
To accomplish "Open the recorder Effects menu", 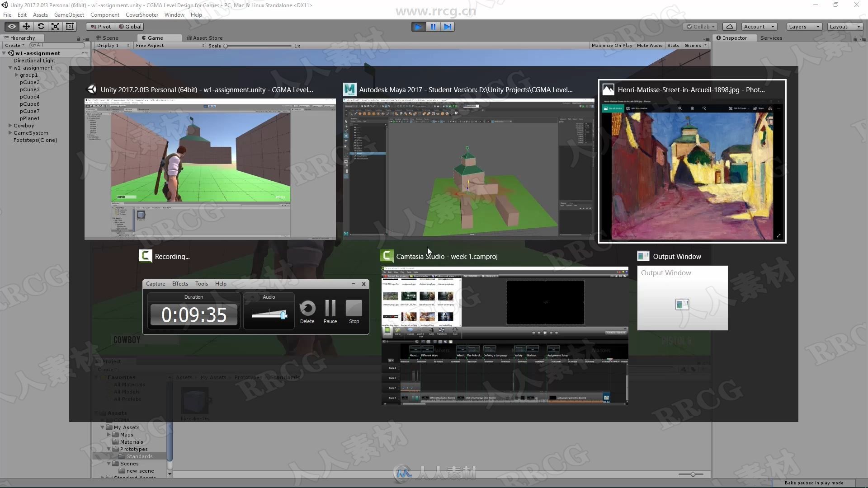I will (x=180, y=284).
